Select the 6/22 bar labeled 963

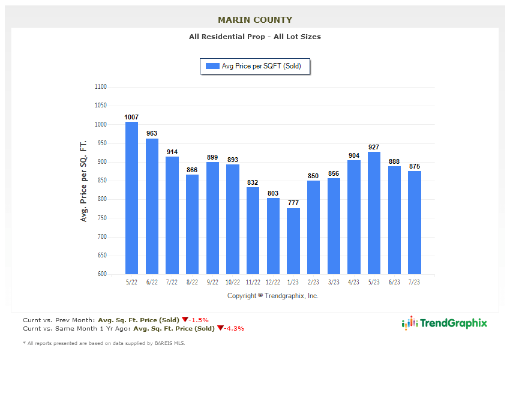(x=152, y=206)
